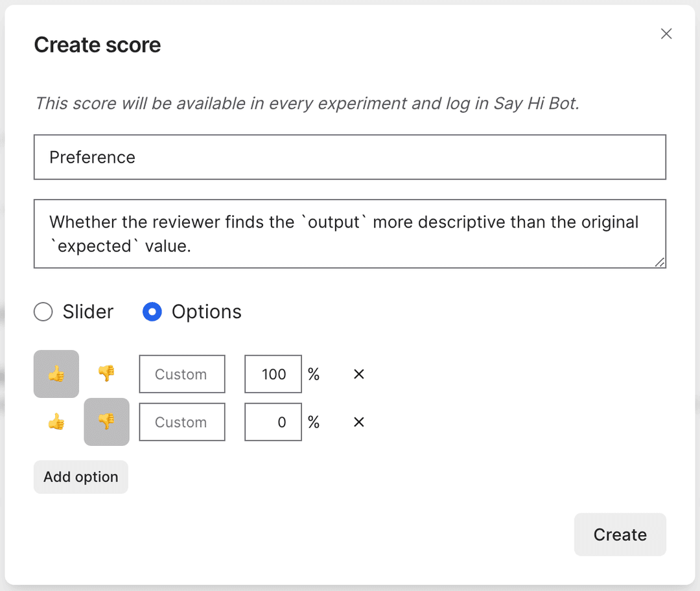Click the 'Slider' label text
Screen dimensions: 700x591
87,312
